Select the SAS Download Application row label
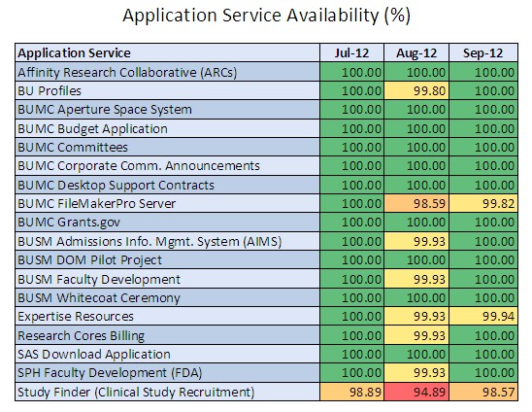The width and height of the screenshot is (532, 412). 167,354
